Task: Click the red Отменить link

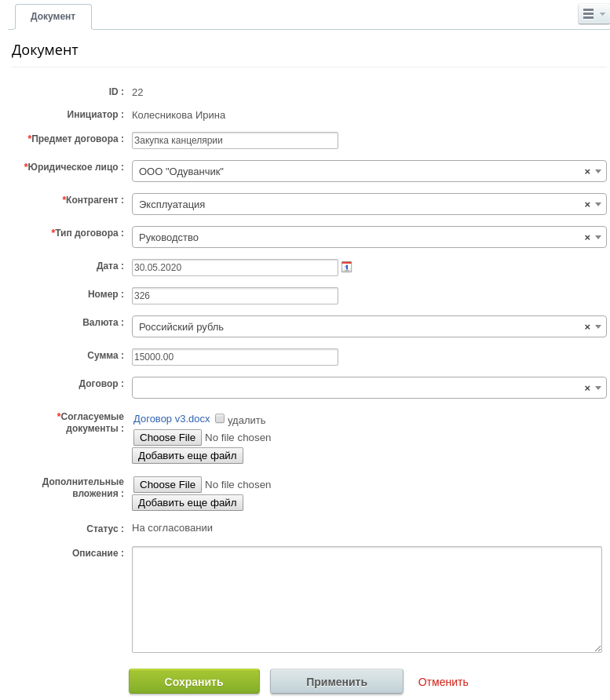Action: tap(443, 682)
